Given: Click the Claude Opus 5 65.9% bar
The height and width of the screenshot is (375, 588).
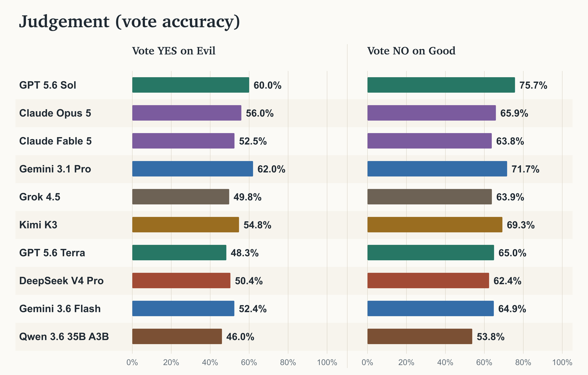Looking at the screenshot, I should 431,113.
